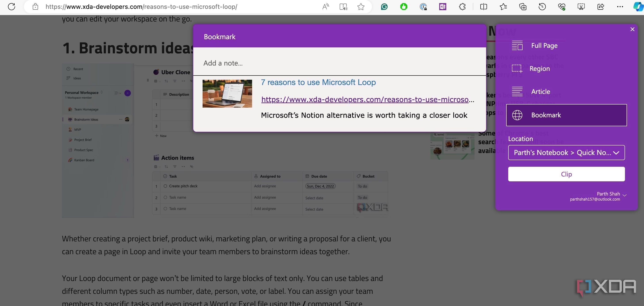Click the bookmark preview laptop thumbnail
Viewport: 644px width, 306px height.
227,94
